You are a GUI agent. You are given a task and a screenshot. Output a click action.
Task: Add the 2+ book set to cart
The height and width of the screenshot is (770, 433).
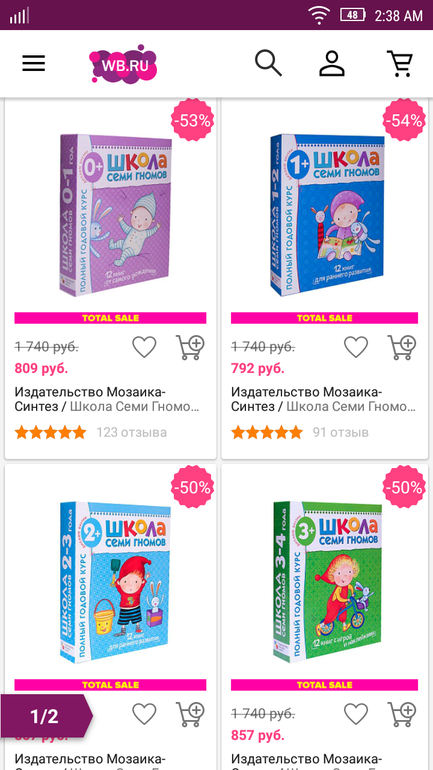click(190, 715)
